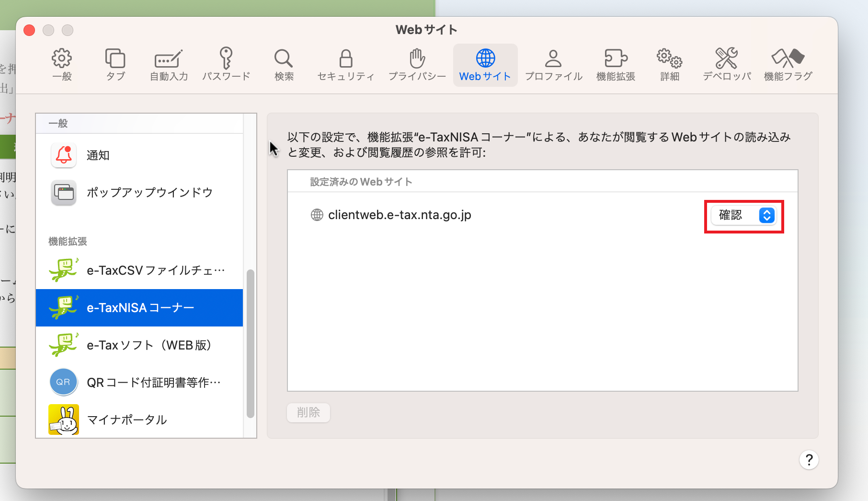The height and width of the screenshot is (501, 868).
Task: Open the デベロッパ tools icon pane
Action: (x=727, y=58)
